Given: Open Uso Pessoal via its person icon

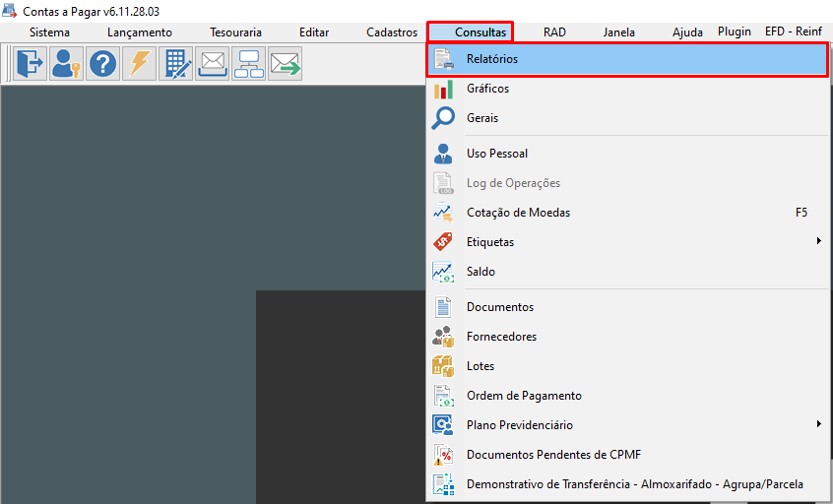Looking at the screenshot, I should [x=443, y=154].
